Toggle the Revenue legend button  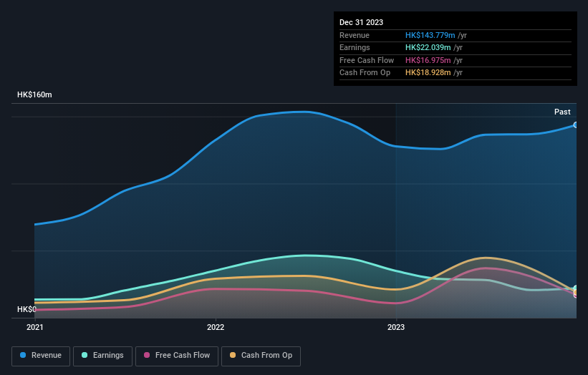[x=41, y=356]
